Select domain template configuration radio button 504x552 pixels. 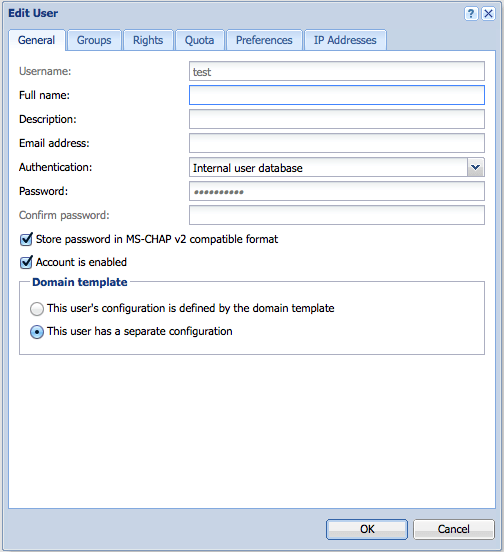point(37,309)
